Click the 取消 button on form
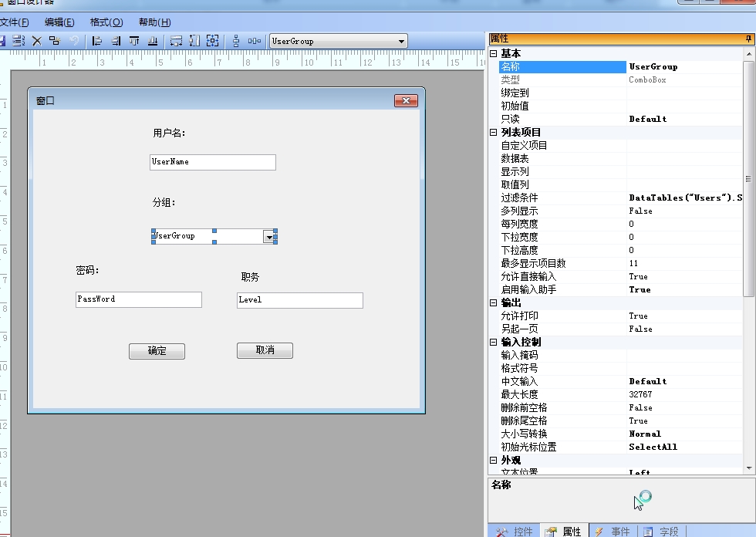Screen dimensions: 756x537 [x=265, y=350]
